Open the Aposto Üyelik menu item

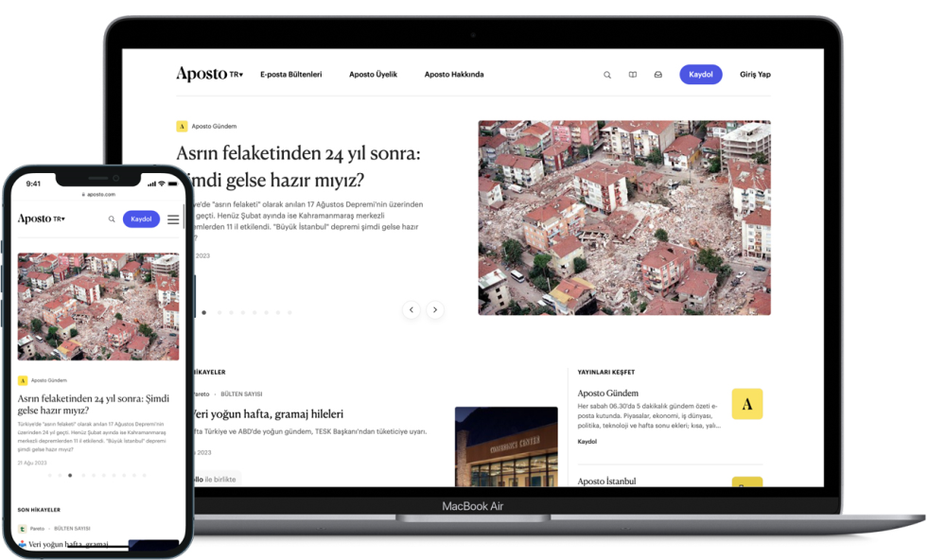coord(373,75)
